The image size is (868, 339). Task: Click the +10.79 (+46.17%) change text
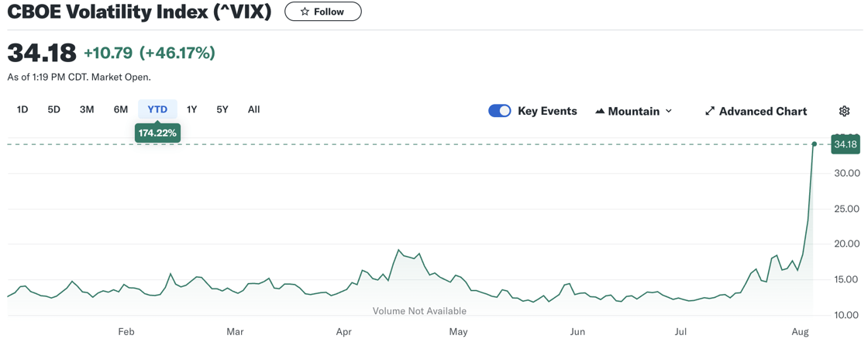point(150,54)
